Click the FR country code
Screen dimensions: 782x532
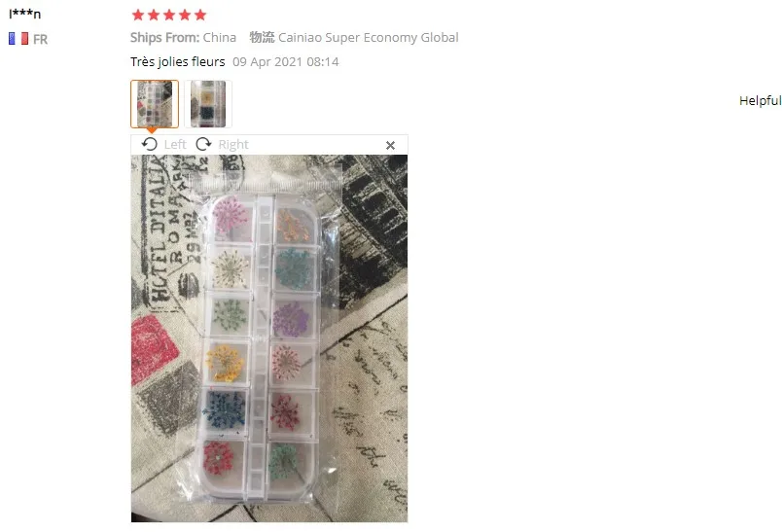41,39
